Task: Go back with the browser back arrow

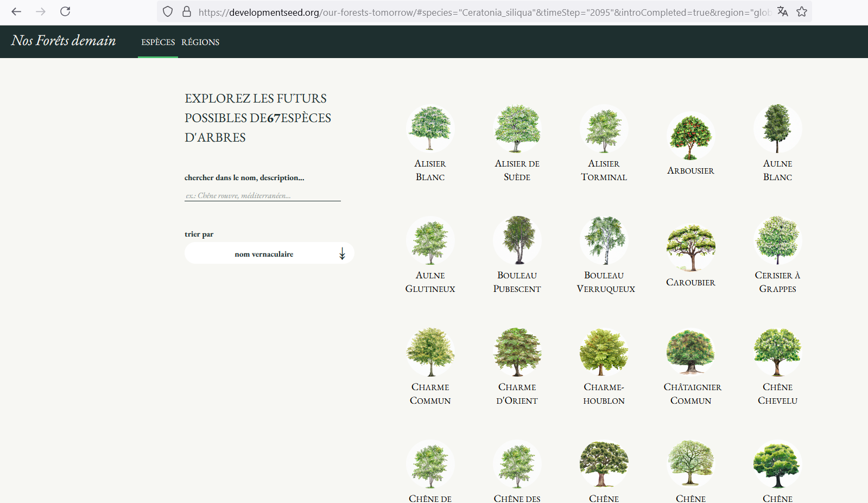Action: coord(16,11)
